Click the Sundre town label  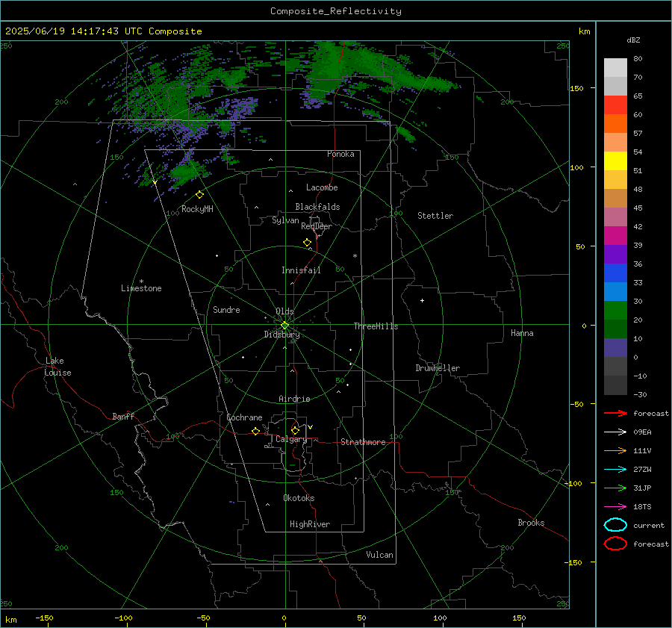(226, 309)
